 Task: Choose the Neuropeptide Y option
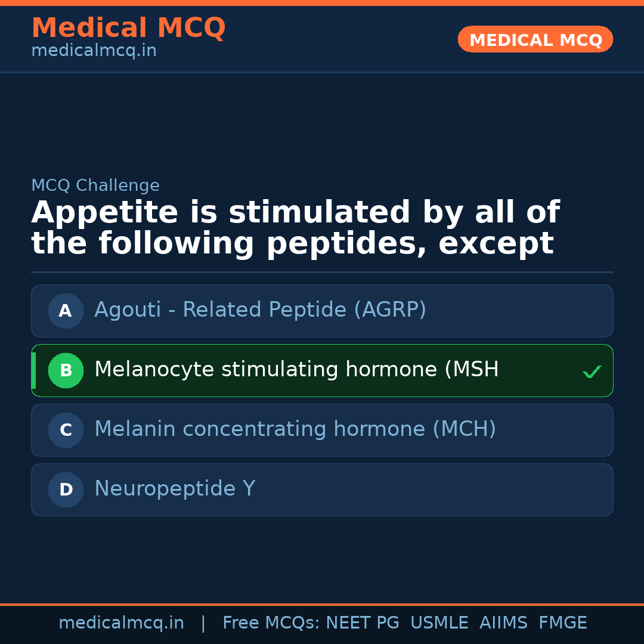[x=175, y=489]
